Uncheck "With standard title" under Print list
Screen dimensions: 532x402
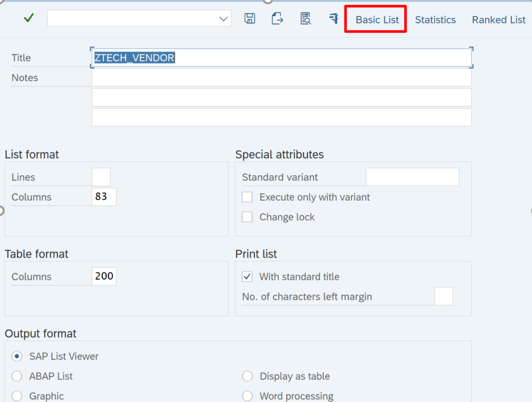point(247,277)
